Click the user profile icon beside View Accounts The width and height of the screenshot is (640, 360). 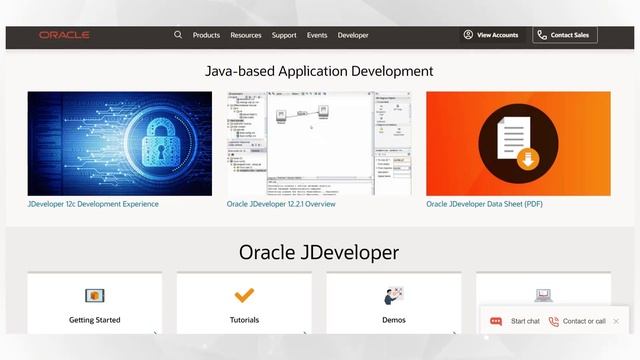[x=468, y=35]
